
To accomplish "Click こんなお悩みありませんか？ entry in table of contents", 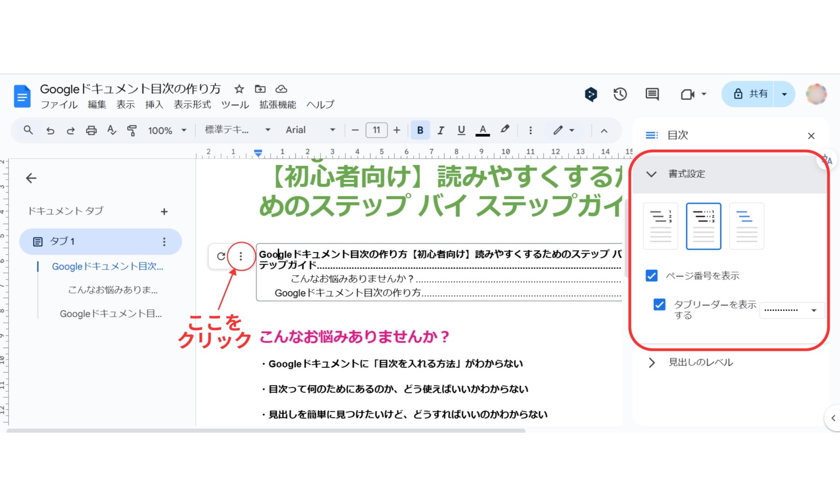I will 352,279.
